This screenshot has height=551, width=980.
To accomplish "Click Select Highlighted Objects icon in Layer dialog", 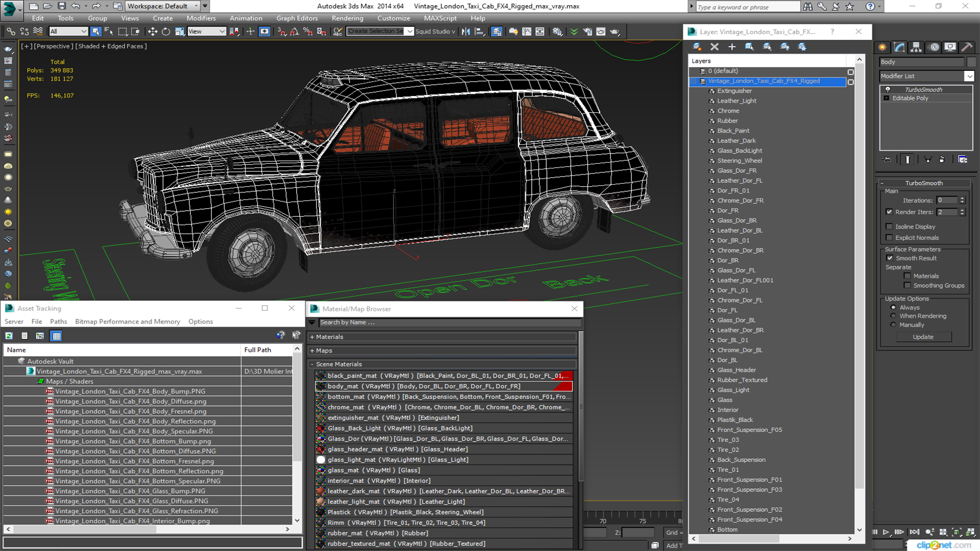I will (x=749, y=46).
